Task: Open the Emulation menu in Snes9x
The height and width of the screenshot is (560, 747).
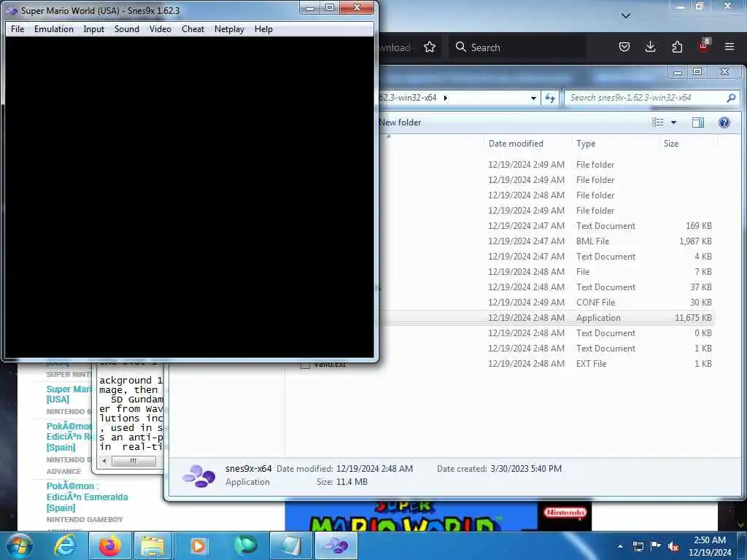Action: 54,29
